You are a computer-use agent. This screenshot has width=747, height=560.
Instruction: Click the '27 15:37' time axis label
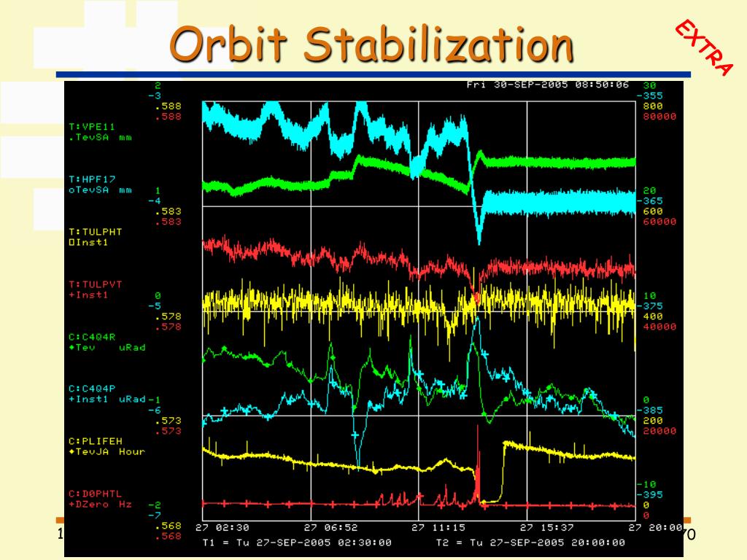pyautogui.click(x=546, y=528)
